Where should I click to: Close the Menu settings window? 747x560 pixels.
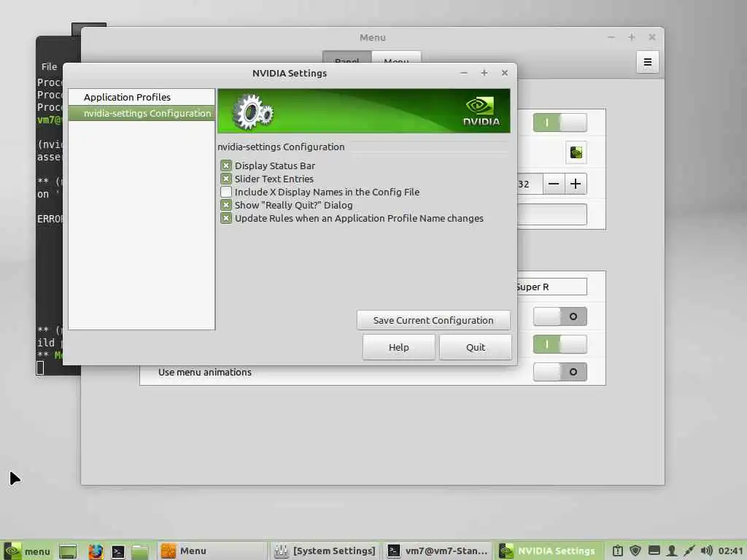652,37
